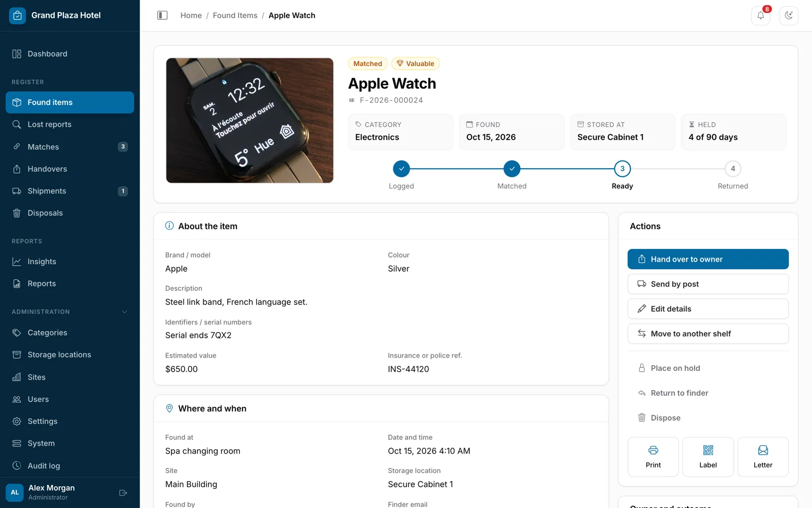Click the Reports document icon
812x508 pixels.
pyautogui.click(x=17, y=284)
